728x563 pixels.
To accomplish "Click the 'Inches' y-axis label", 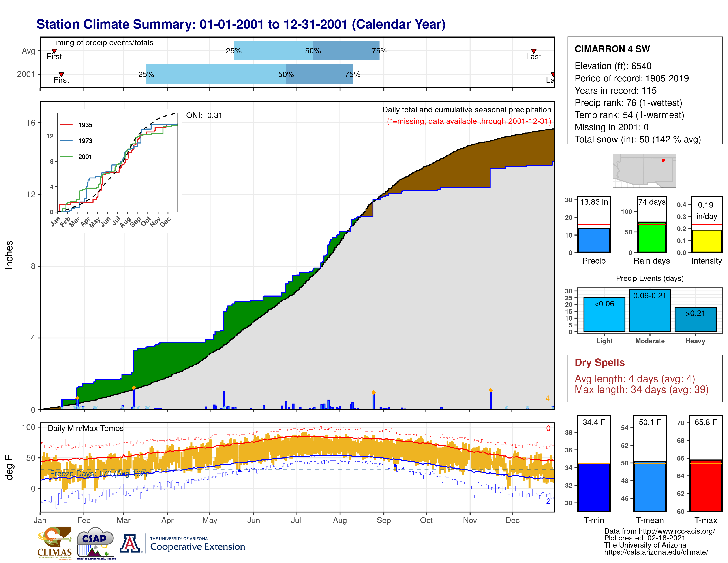I will coord(9,255).
